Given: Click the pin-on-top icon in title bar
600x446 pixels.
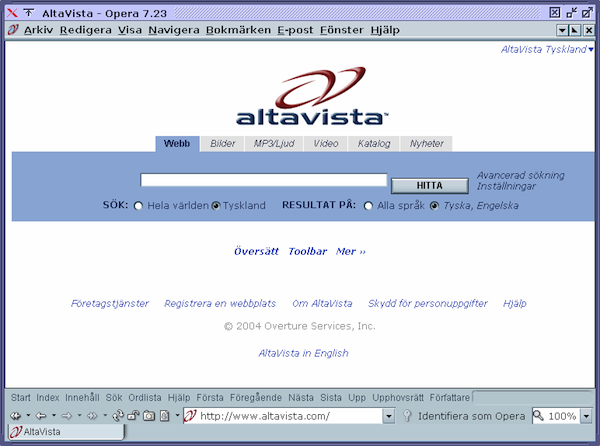Looking at the screenshot, I should (29, 13).
